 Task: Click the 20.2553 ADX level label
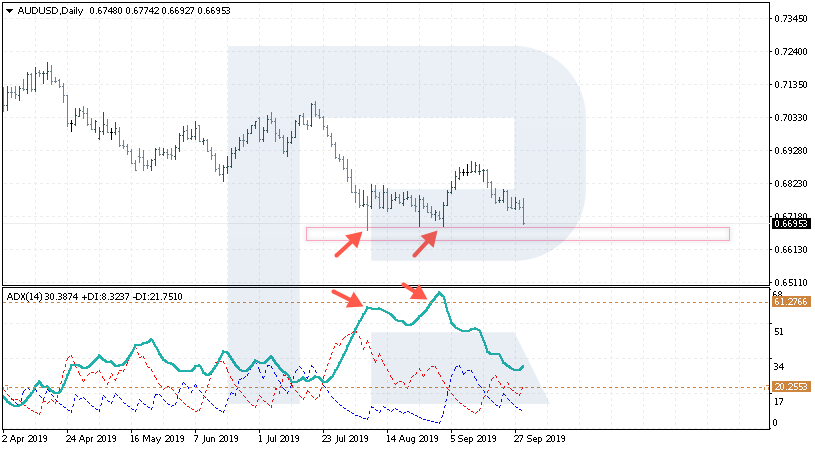791,387
